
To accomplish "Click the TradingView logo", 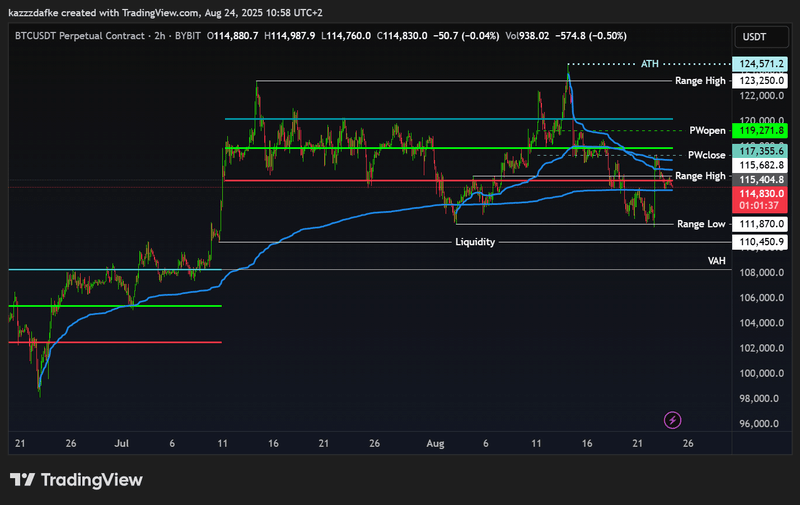I will pyautogui.click(x=76, y=480).
